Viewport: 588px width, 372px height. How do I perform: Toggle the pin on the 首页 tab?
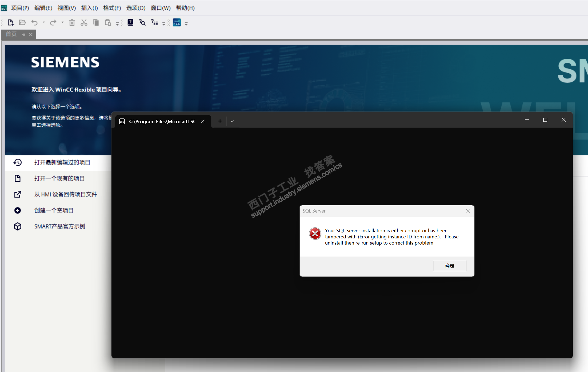click(x=24, y=35)
